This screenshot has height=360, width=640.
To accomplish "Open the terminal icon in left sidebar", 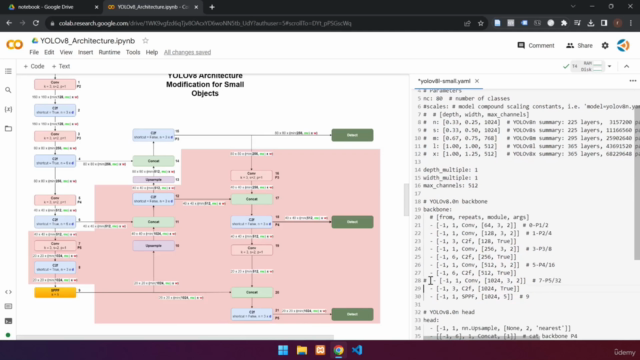I will tap(8, 321).
